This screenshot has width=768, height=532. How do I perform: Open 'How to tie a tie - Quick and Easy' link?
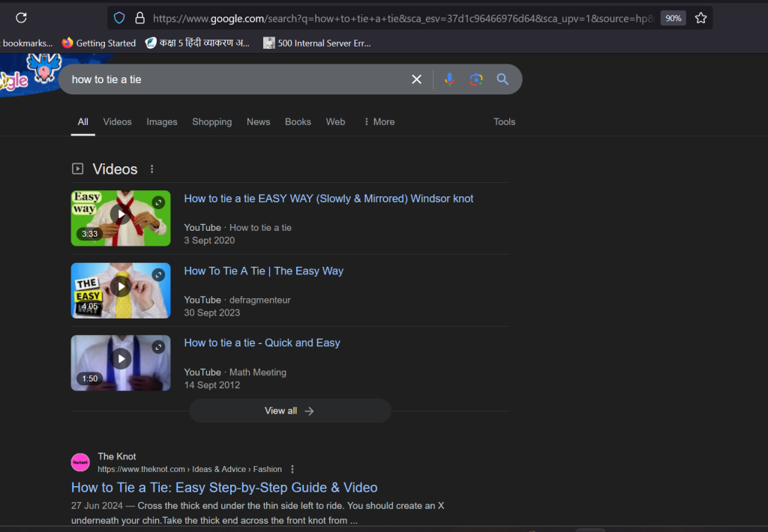[x=262, y=343]
